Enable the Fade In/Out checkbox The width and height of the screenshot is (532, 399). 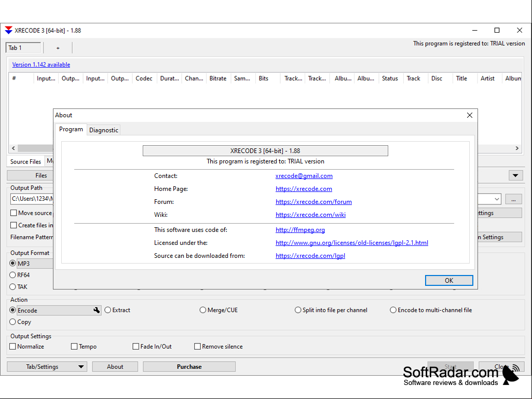coord(135,347)
